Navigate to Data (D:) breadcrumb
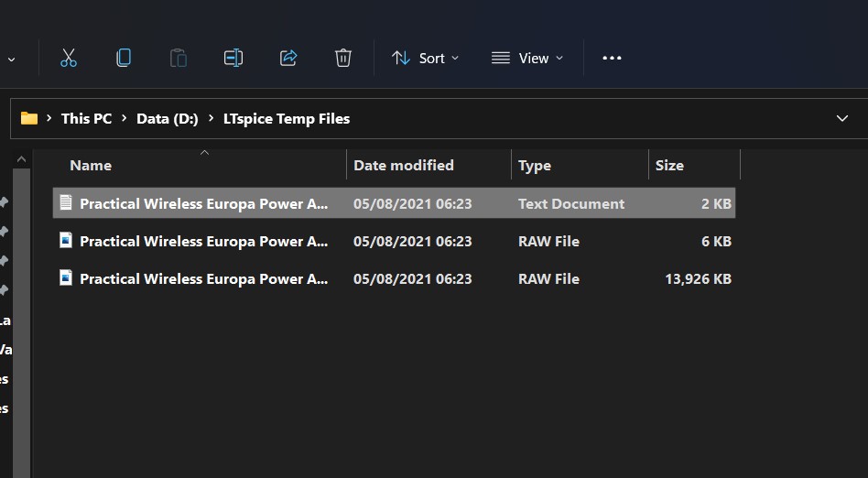This screenshot has width=868, height=478. pos(168,118)
